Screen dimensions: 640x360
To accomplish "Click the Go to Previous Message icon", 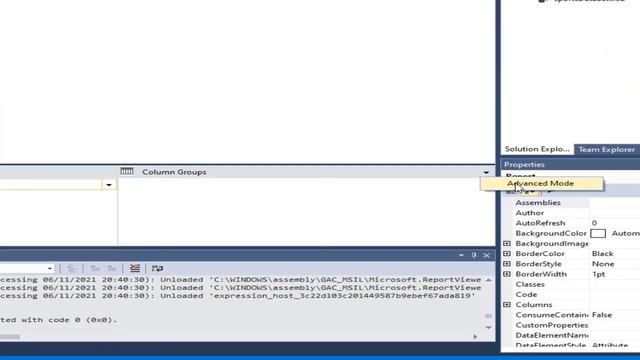I will point(95,268).
